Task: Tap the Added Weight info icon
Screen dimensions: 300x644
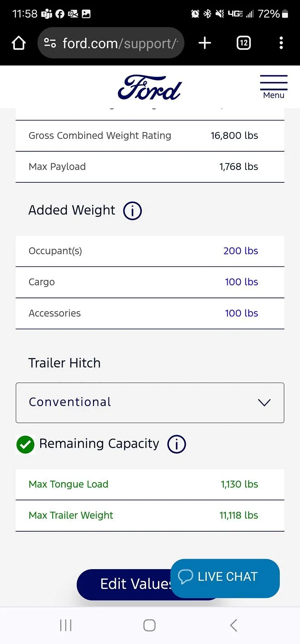Action: [132, 211]
